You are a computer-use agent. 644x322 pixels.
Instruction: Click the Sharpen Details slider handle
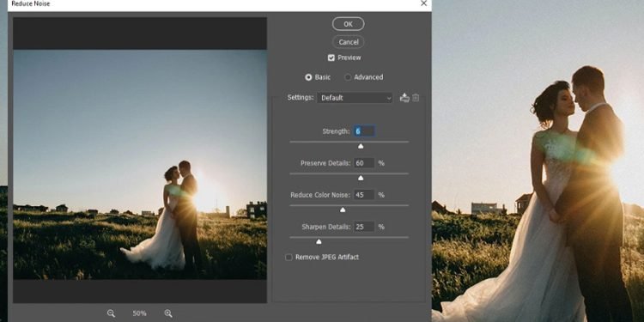tap(319, 241)
